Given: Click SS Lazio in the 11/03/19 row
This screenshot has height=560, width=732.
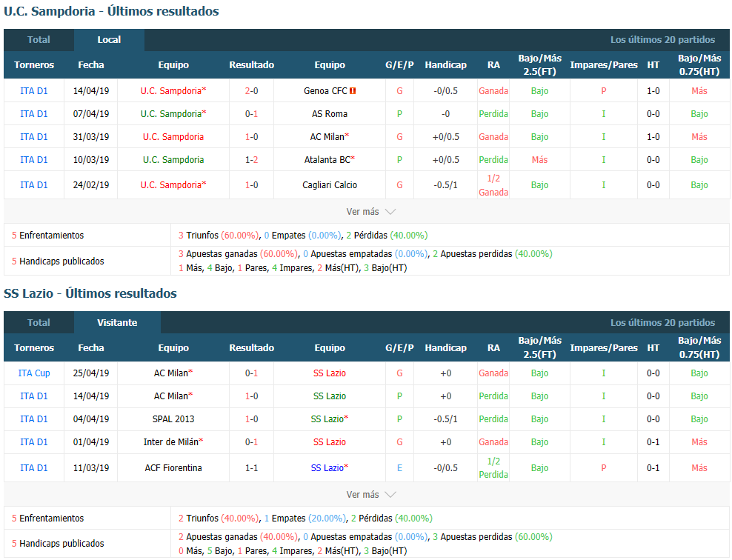Looking at the screenshot, I should [x=327, y=467].
